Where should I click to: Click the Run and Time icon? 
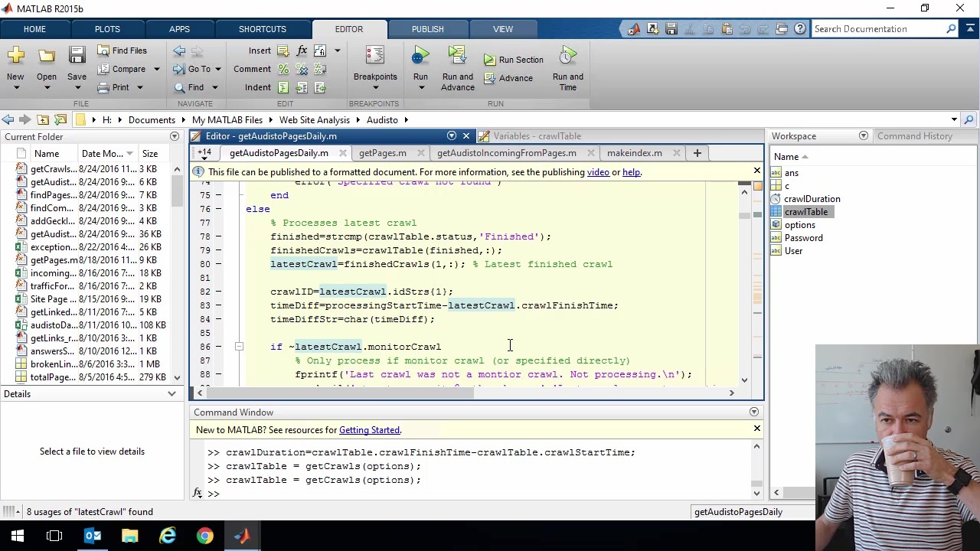(567, 56)
